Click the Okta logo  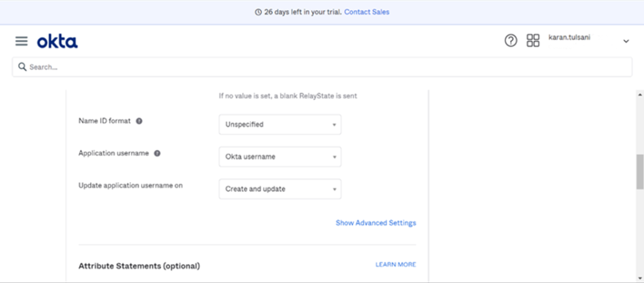(57, 42)
